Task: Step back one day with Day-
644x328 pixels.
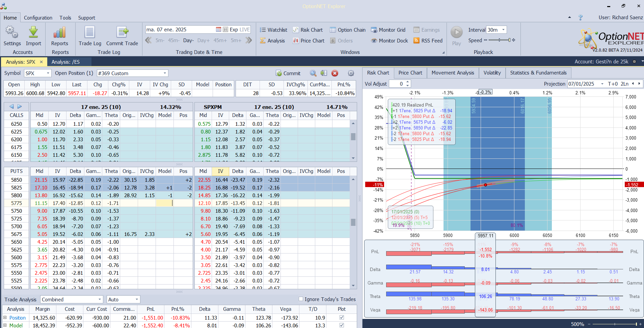Action: click(188, 40)
